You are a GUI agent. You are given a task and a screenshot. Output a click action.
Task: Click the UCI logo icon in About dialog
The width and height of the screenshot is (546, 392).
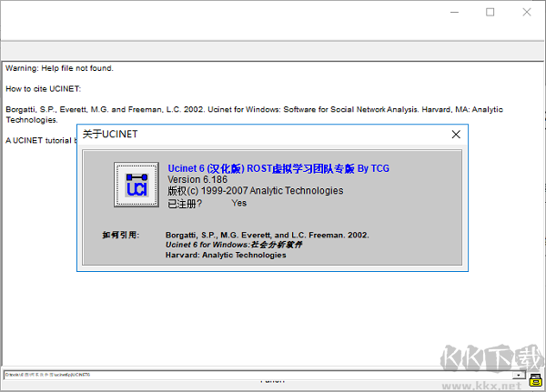(x=136, y=185)
